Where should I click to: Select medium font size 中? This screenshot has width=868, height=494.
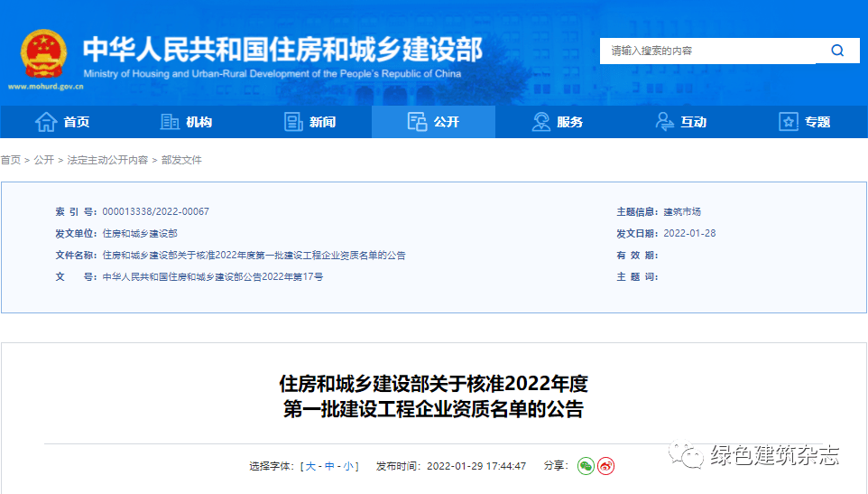(329, 466)
